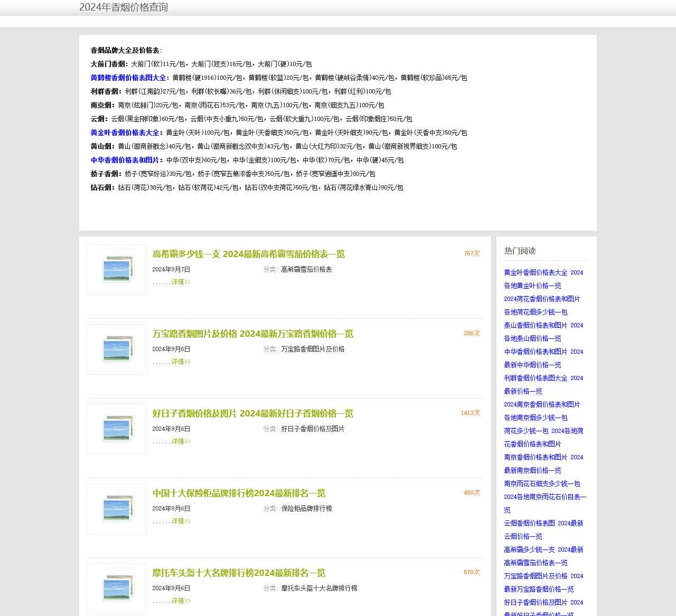The width and height of the screenshot is (676, 616).
Task: Click the 热门阅读 sidebar heading
Action: (520, 251)
